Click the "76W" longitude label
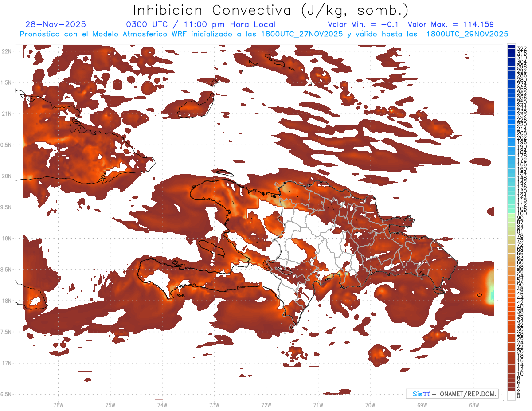The height and width of the screenshot is (411, 532). coord(58,405)
